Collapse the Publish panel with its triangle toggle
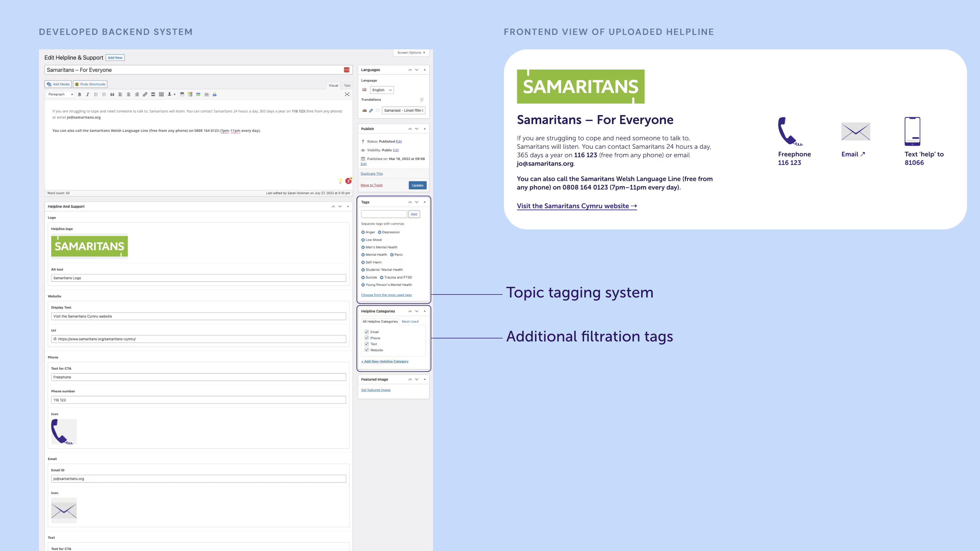Image resolution: width=980 pixels, height=551 pixels. point(425,129)
